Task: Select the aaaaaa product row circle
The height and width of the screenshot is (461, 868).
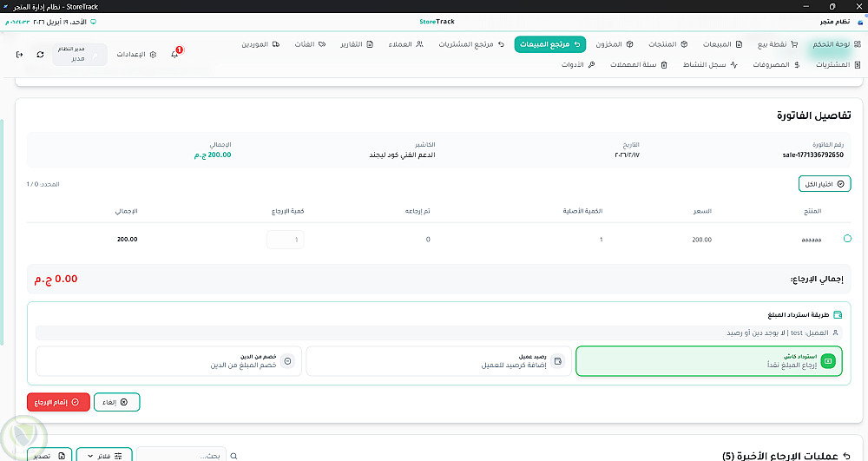Action: pos(847,239)
